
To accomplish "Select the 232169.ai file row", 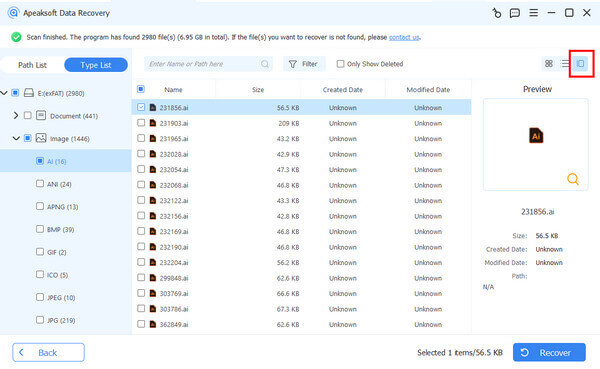I will [302, 231].
